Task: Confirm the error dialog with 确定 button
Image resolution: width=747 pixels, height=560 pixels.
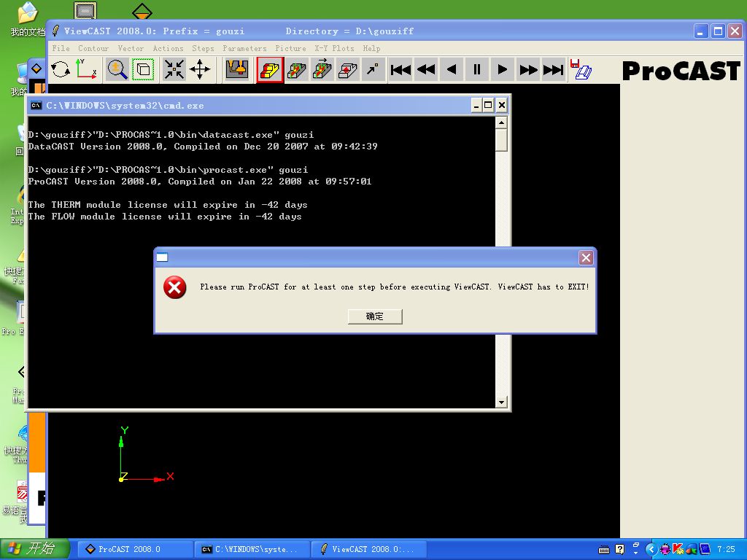Action: point(375,316)
